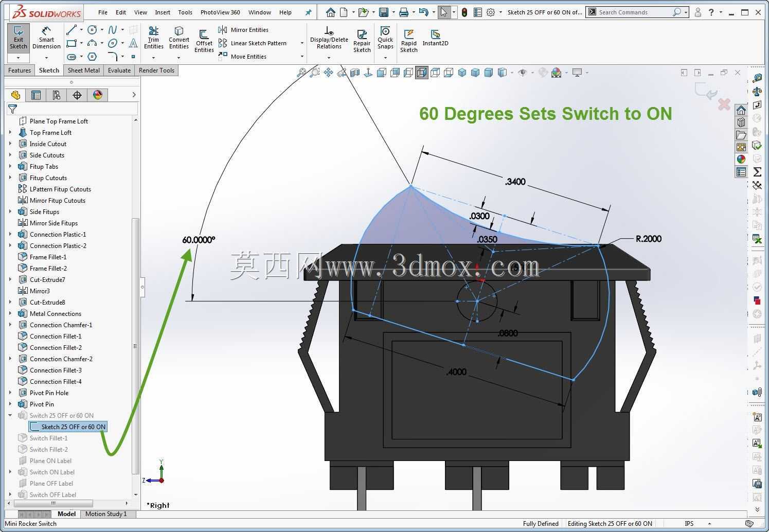This screenshot has height=532, width=769.
Task: Activate the Offset Entities tool
Action: (x=204, y=41)
